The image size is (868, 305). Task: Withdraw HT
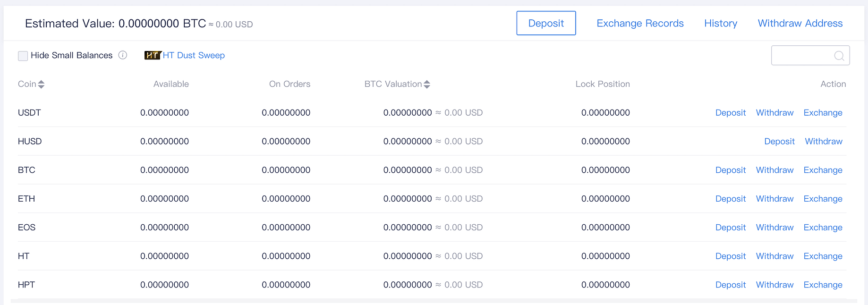pyautogui.click(x=774, y=256)
